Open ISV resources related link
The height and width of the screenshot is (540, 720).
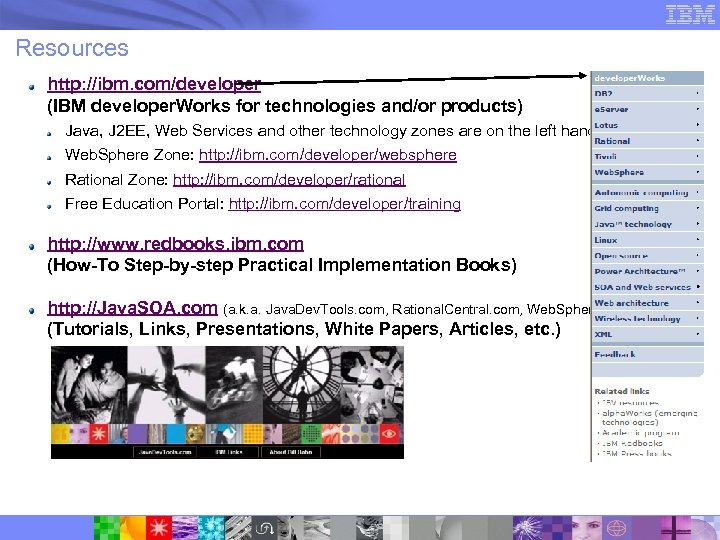pos(630,403)
